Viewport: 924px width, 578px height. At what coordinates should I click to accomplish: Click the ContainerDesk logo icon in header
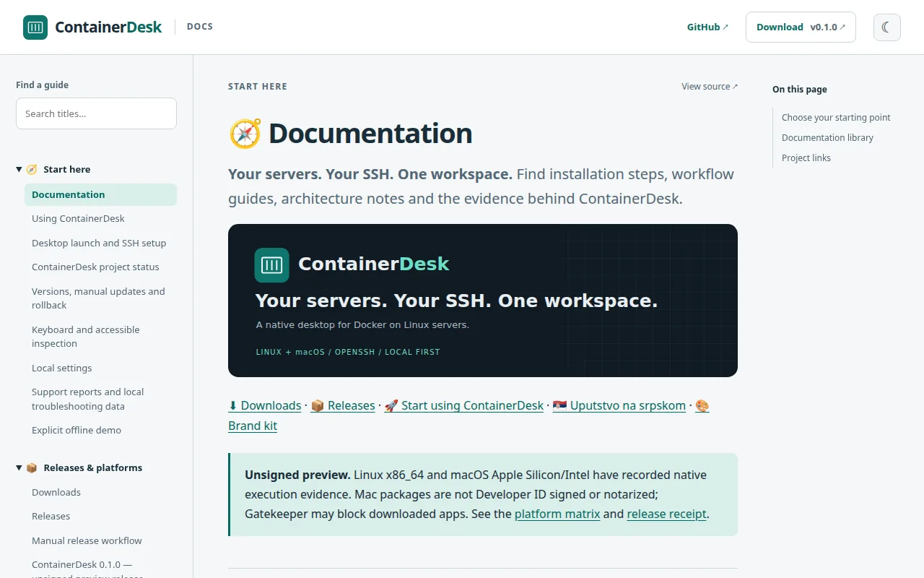[x=35, y=27]
